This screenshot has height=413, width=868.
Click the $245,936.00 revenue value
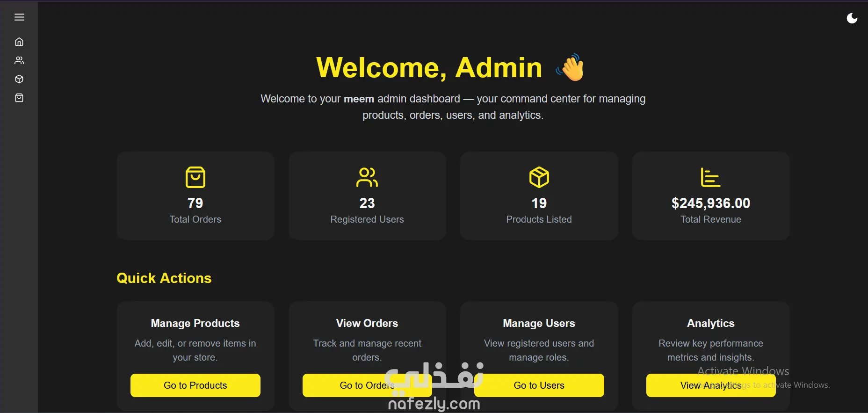pos(711,203)
